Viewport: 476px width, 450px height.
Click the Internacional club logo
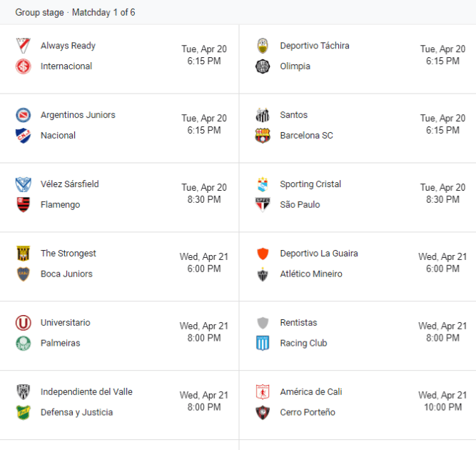click(24, 66)
